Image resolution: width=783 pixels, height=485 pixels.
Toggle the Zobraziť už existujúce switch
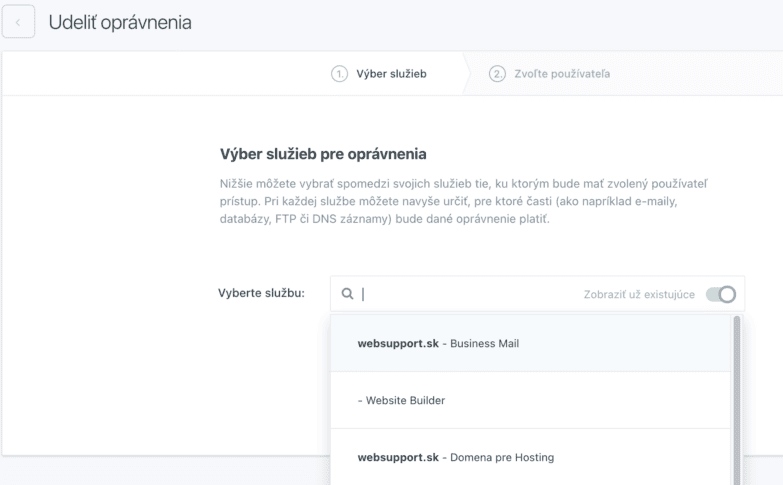pyautogui.click(x=720, y=294)
